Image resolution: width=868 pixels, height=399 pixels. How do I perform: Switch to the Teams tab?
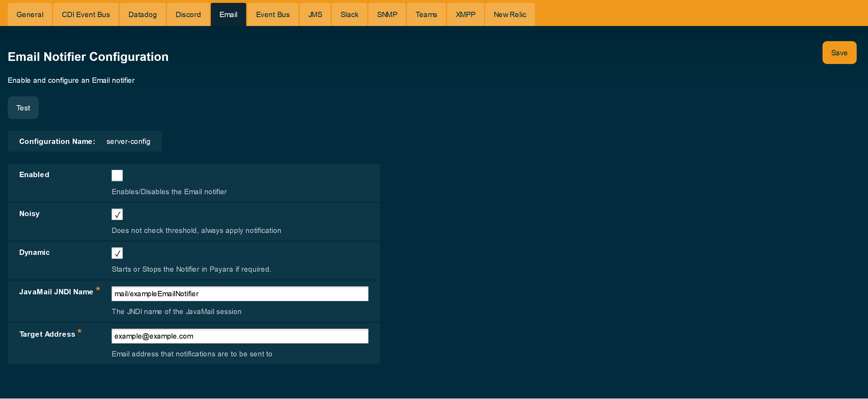pyautogui.click(x=426, y=14)
